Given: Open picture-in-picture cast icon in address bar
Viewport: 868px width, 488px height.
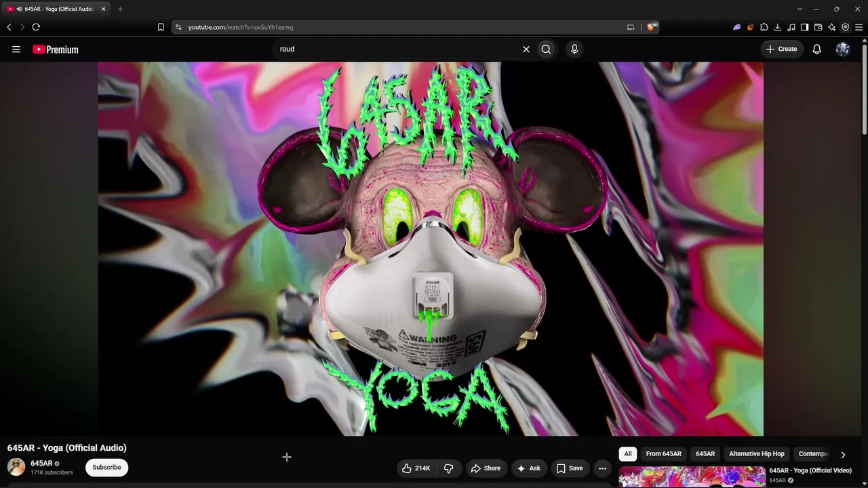Looking at the screenshot, I should pyautogui.click(x=631, y=27).
